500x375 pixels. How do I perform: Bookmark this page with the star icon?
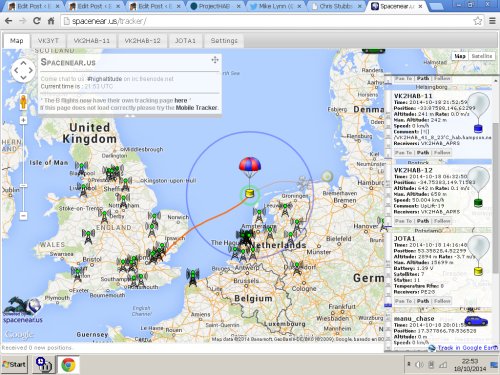[x=478, y=21]
